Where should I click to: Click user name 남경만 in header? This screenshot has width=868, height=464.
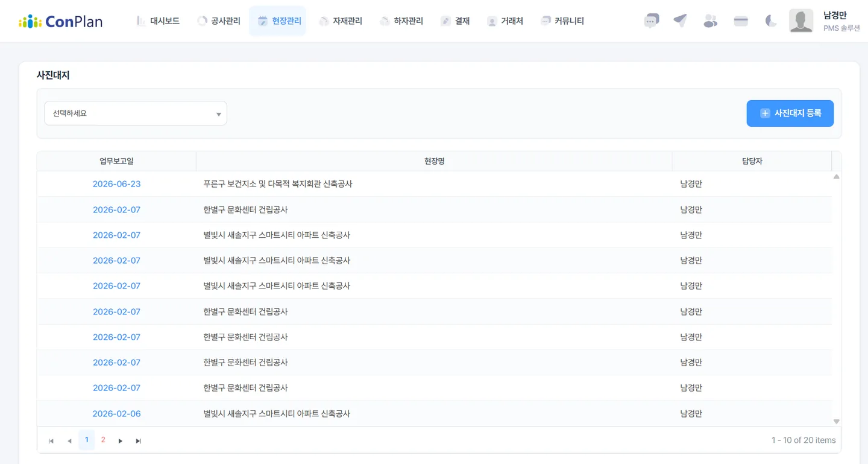(835, 16)
